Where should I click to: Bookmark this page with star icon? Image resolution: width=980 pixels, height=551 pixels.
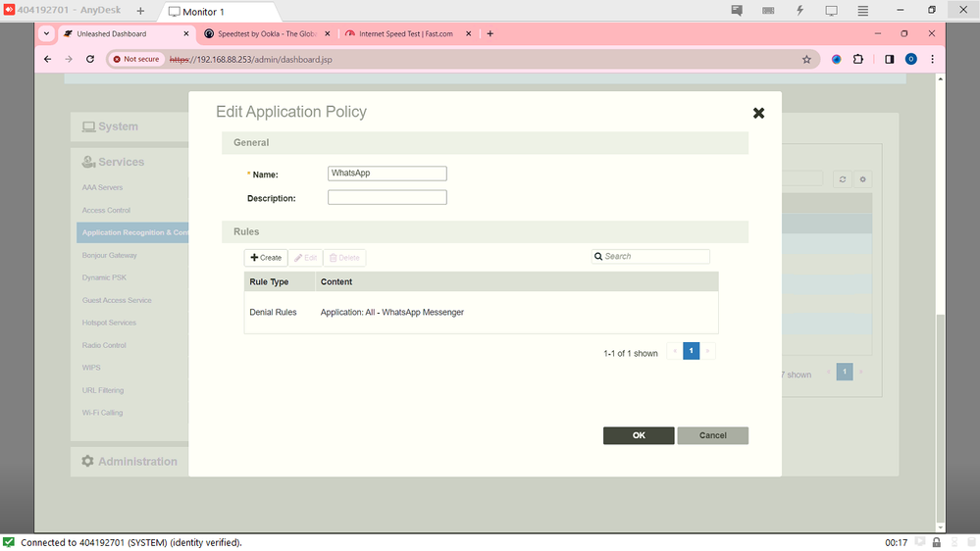coord(806,59)
